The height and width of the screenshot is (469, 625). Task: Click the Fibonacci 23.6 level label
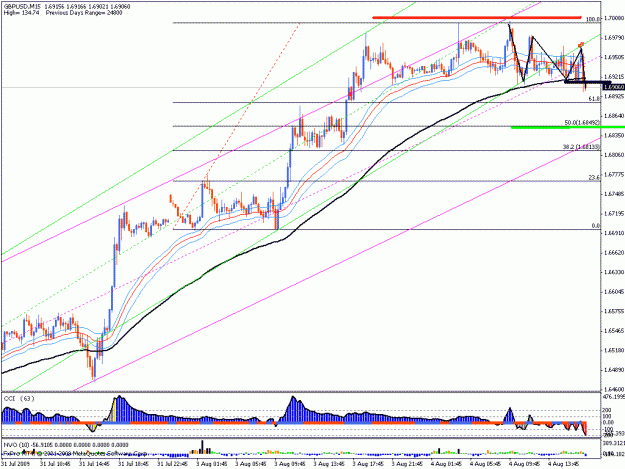[x=594, y=178]
